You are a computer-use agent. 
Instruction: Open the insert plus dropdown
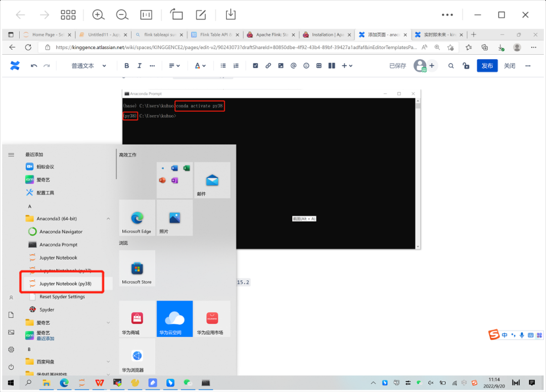click(347, 66)
